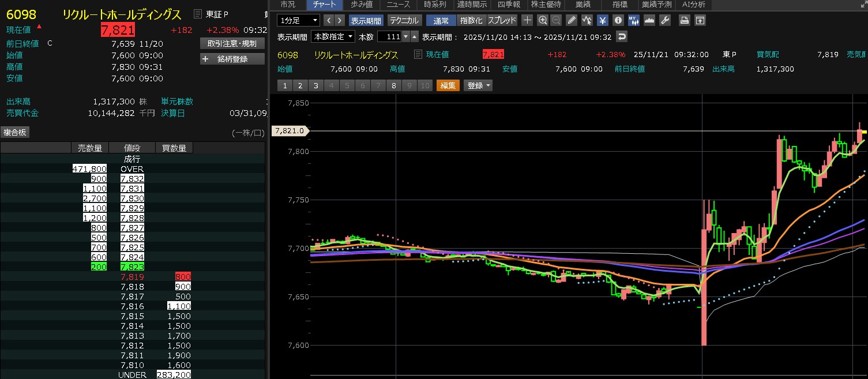
Task: Open the 1分足 timeframe dropdown
Action: [x=298, y=21]
